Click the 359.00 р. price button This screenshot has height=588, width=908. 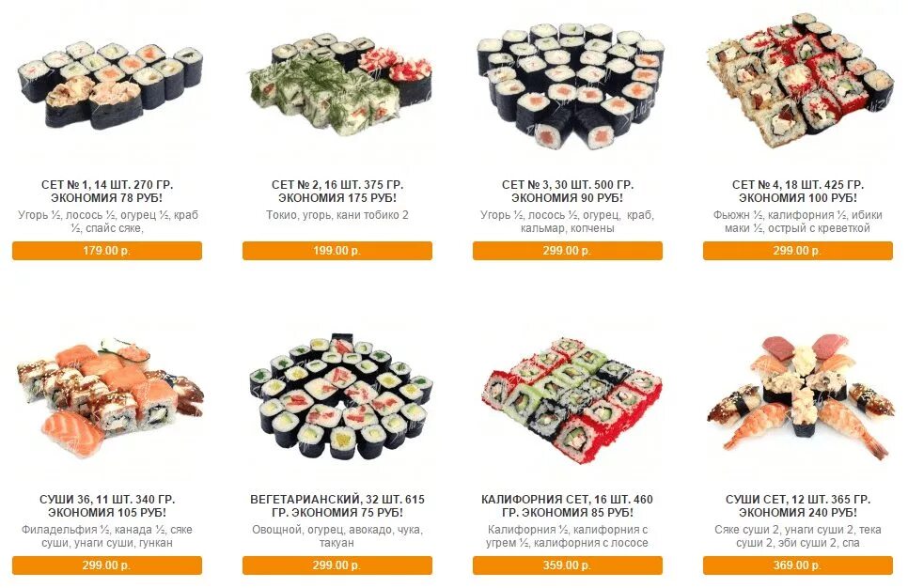(568, 565)
